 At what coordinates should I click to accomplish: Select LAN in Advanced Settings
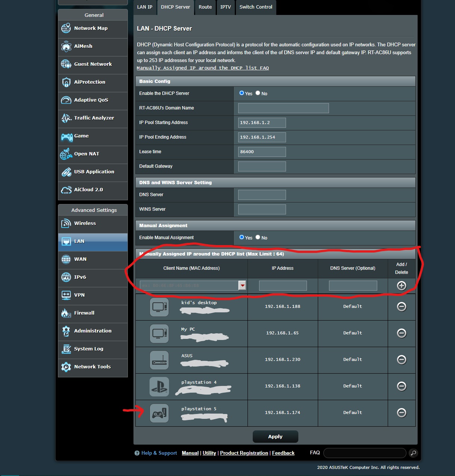93,241
